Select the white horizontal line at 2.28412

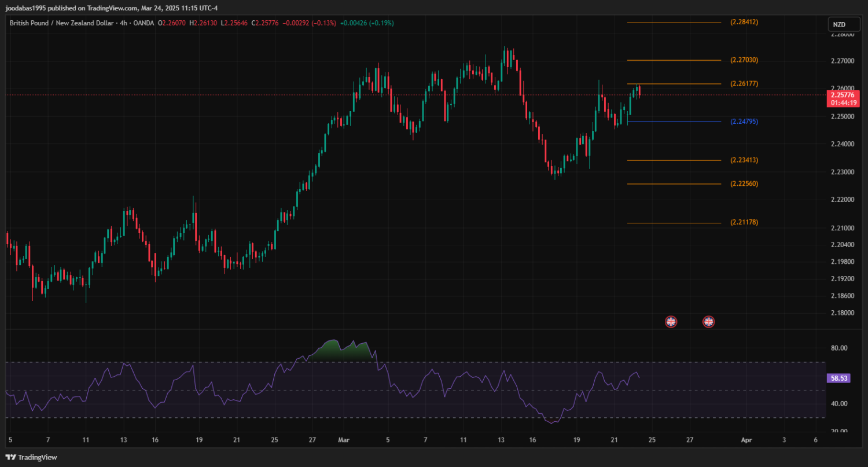click(674, 23)
